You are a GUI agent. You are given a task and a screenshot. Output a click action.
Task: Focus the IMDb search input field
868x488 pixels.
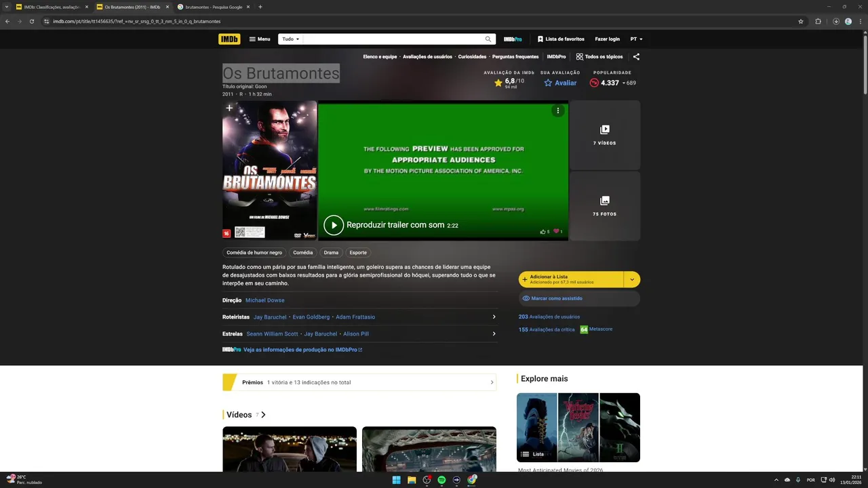[393, 39]
